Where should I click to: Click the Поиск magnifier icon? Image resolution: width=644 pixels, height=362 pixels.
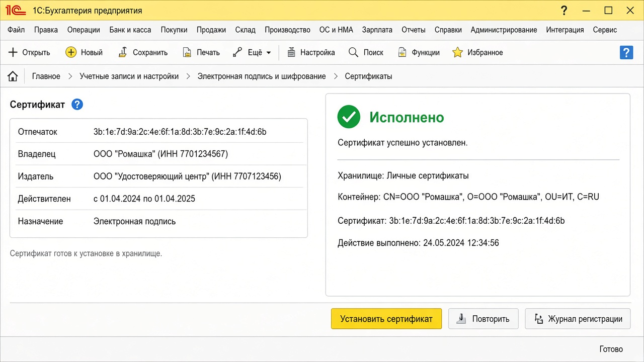(354, 52)
